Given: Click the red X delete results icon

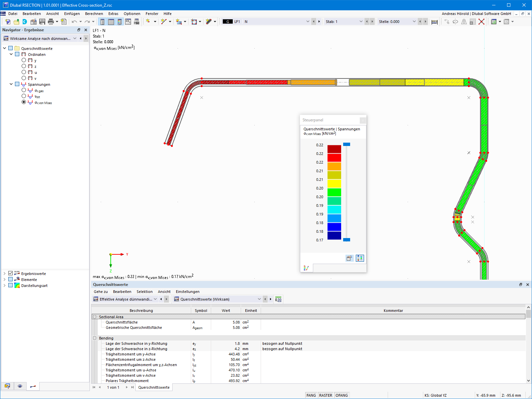Looking at the screenshot, I should click(481, 22).
